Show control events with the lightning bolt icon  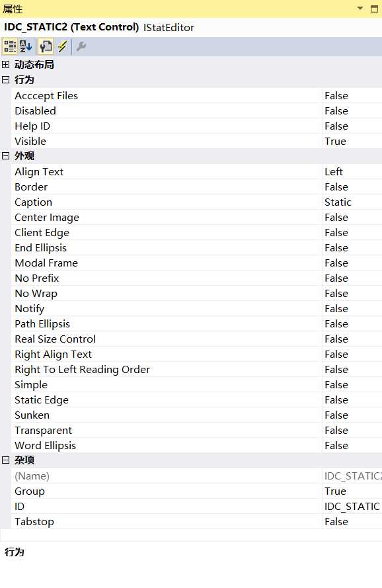point(62,47)
